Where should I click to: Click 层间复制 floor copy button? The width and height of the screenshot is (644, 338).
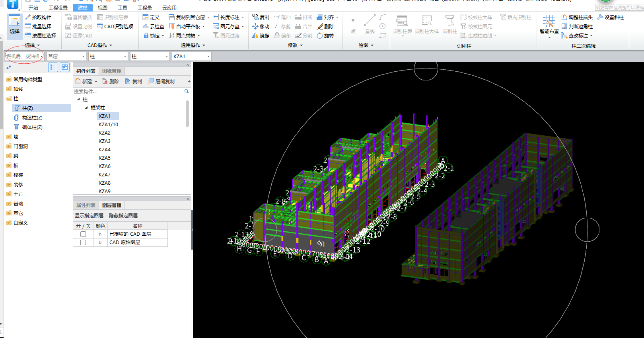161,81
